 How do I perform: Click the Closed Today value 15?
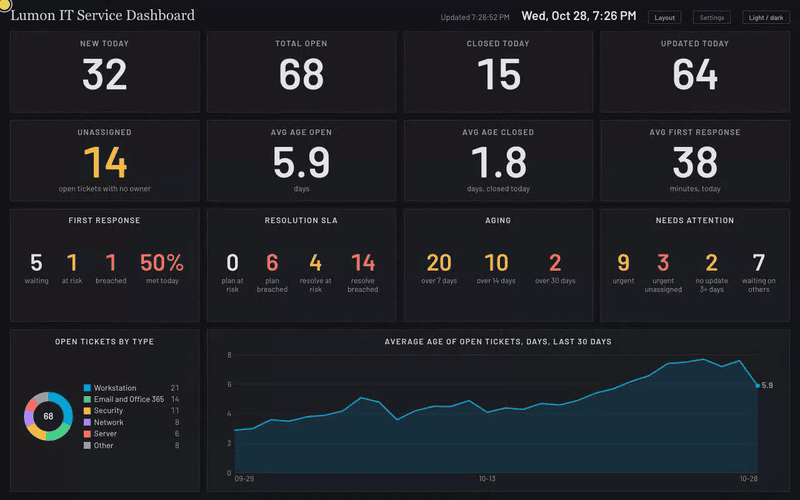(498, 74)
